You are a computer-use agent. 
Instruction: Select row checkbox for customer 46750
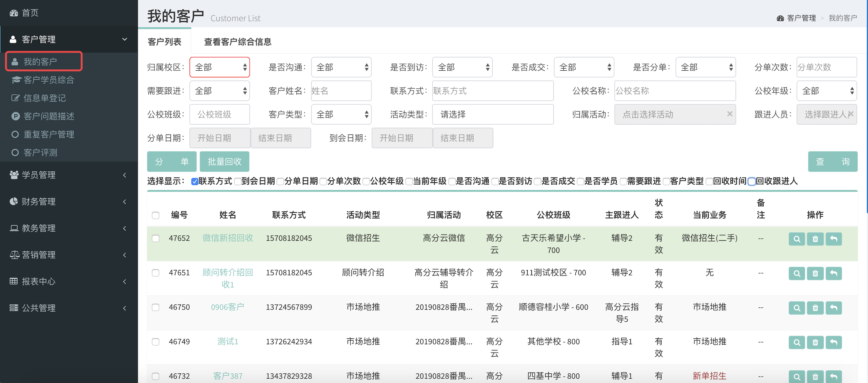click(155, 307)
